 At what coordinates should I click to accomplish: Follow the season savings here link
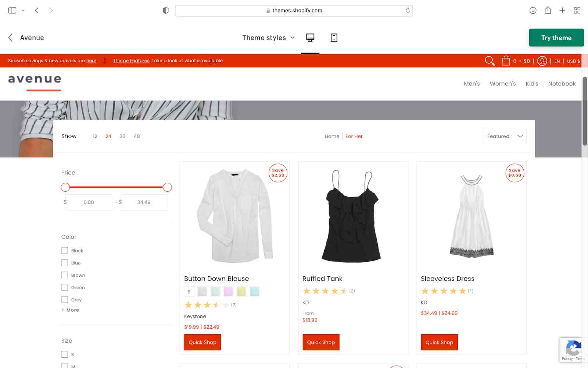coord(91,61)
